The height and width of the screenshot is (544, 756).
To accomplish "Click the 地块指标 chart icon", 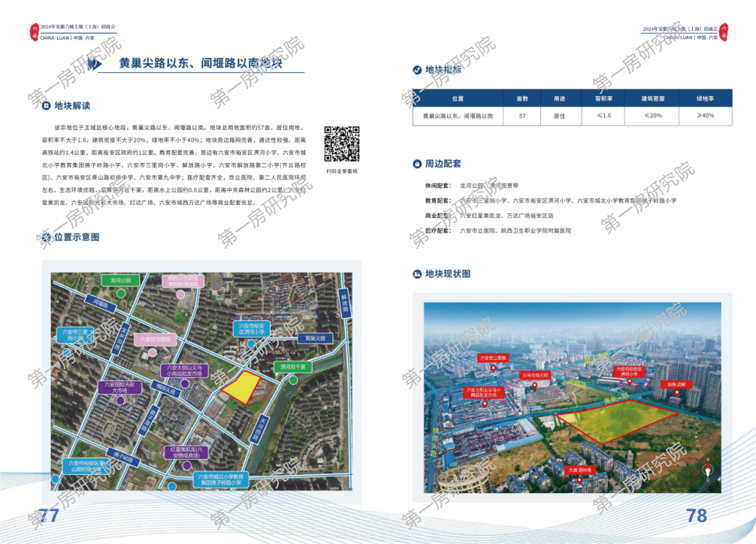I will 417,70.
